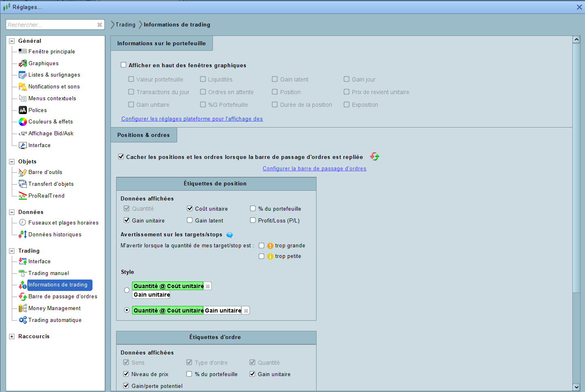Click the Interface icon under Trading
Image resolution: width=585 pixels, height=392 pixels.
(23, 261)
